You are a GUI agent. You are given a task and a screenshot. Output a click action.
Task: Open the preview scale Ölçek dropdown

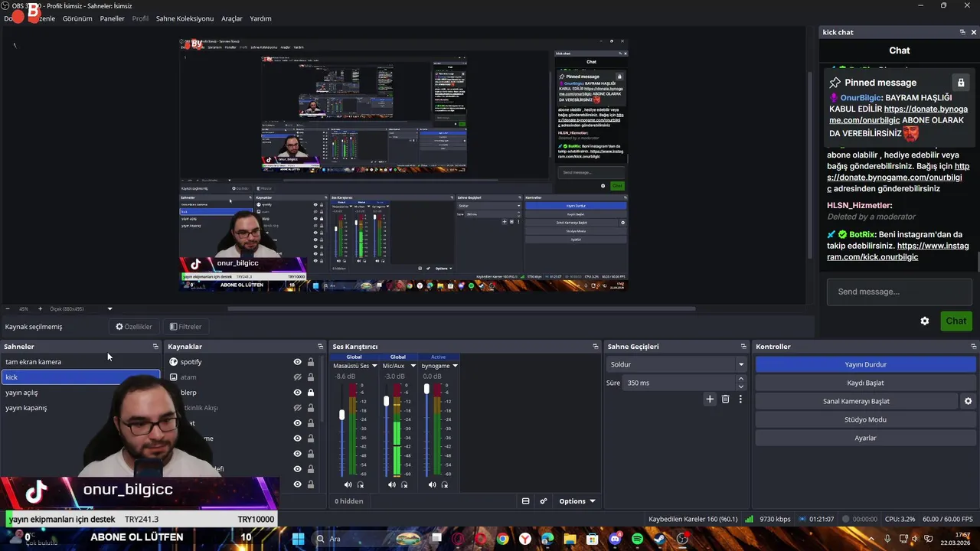coord(109,309)
